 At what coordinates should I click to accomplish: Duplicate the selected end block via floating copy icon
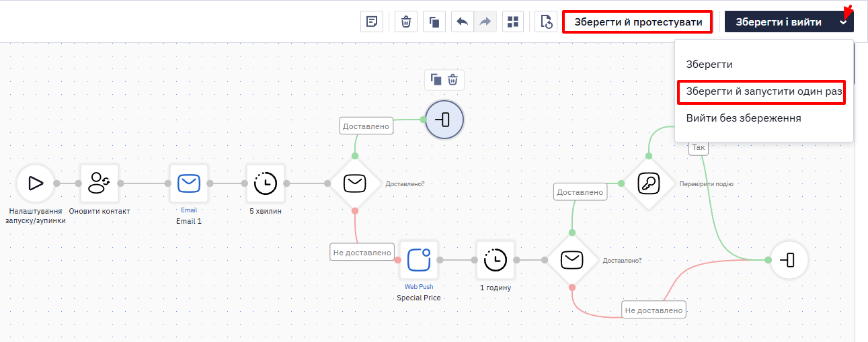pos(436,80)
